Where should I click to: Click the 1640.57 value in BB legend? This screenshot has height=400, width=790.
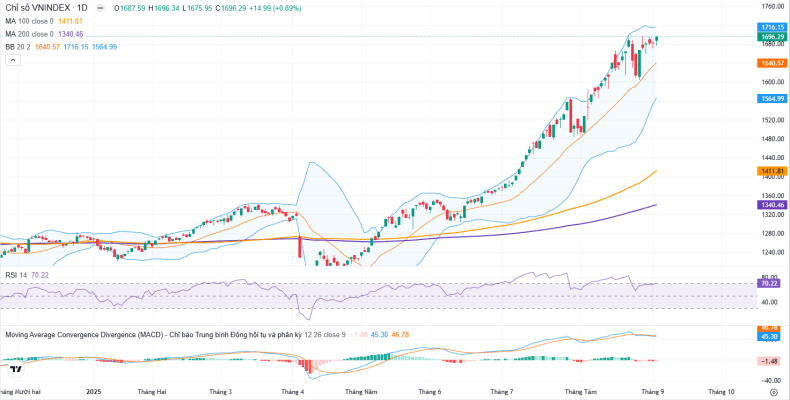(47, 46)
